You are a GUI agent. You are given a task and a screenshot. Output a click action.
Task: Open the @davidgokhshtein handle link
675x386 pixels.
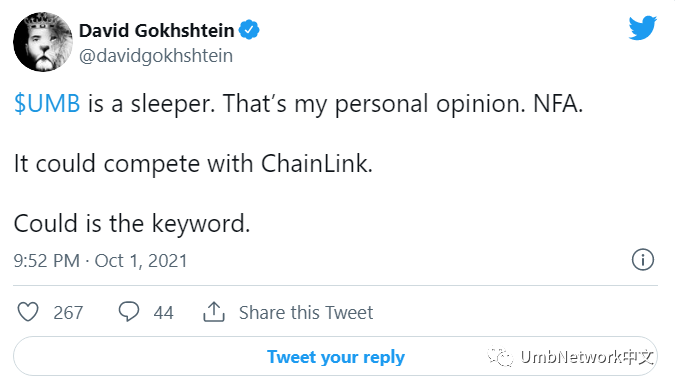pos(156,56)
